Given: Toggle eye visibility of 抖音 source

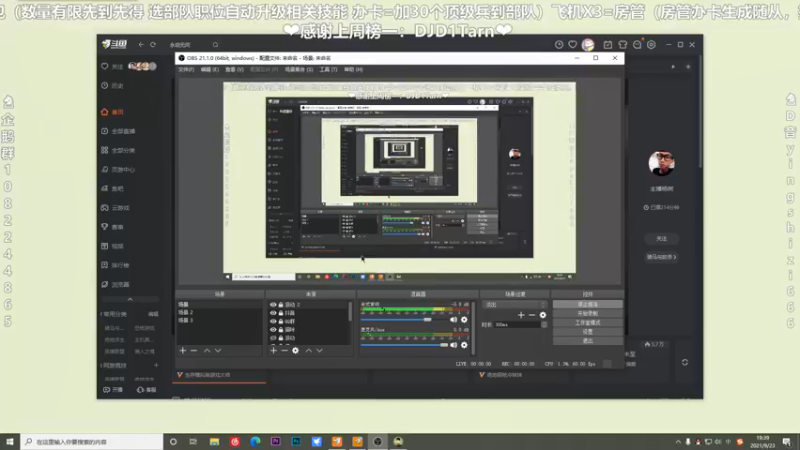Looking at the screenshot, I should pyautogui.click(x=273, y=313).
